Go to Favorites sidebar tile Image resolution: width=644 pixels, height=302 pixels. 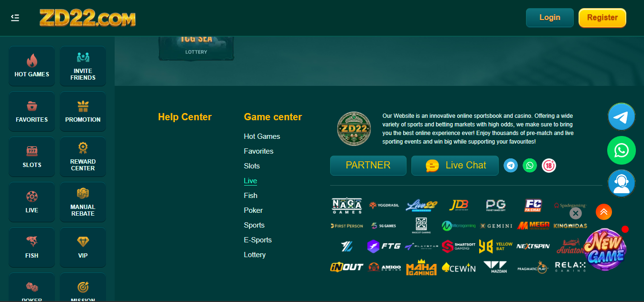32,112
